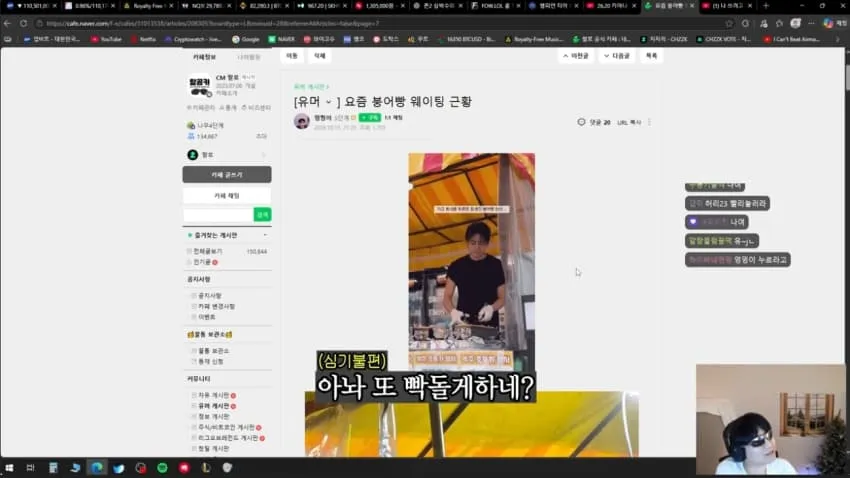Viewport: 850px width, 478px height.
Task: Expand the member profile chevron in the sidebar
Action: coord(264,155)
